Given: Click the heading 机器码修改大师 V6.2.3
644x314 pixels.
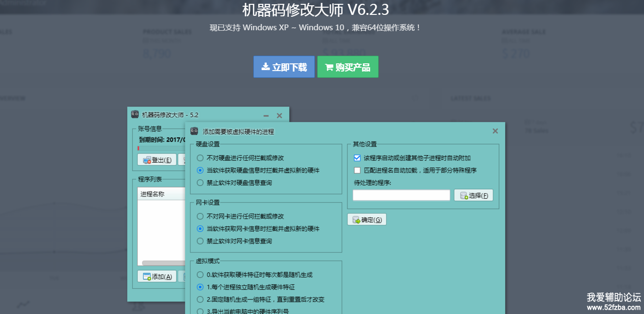Looking at the screenshot, I should pos(316,10).
